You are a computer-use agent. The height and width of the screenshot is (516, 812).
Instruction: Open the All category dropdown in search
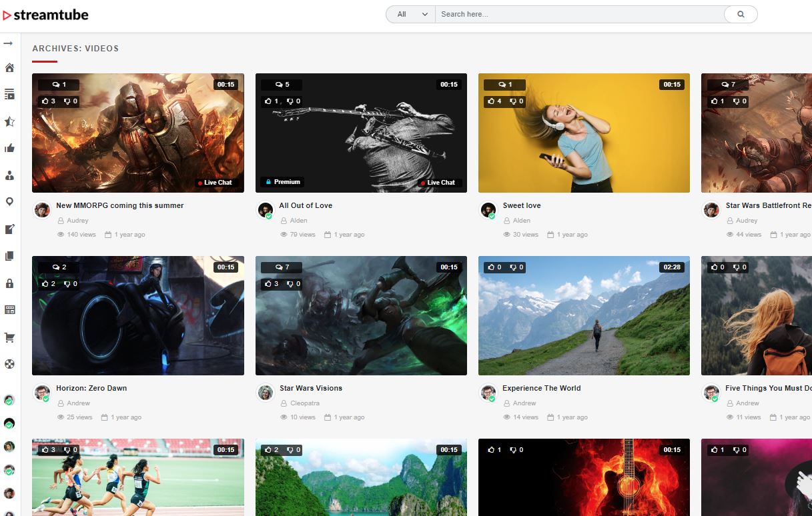click(411, 14)
